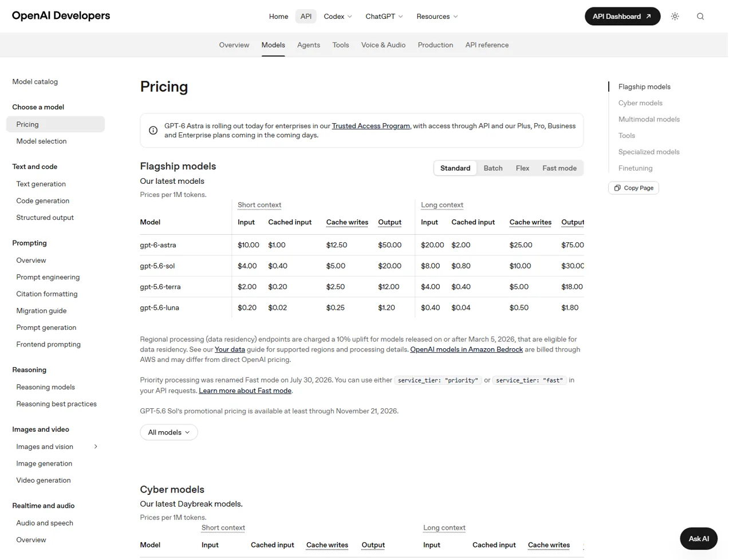Open the Ask AI assistant
This screenshot has width=733, height=560.
pyautogui.click(x=699, y=539)
